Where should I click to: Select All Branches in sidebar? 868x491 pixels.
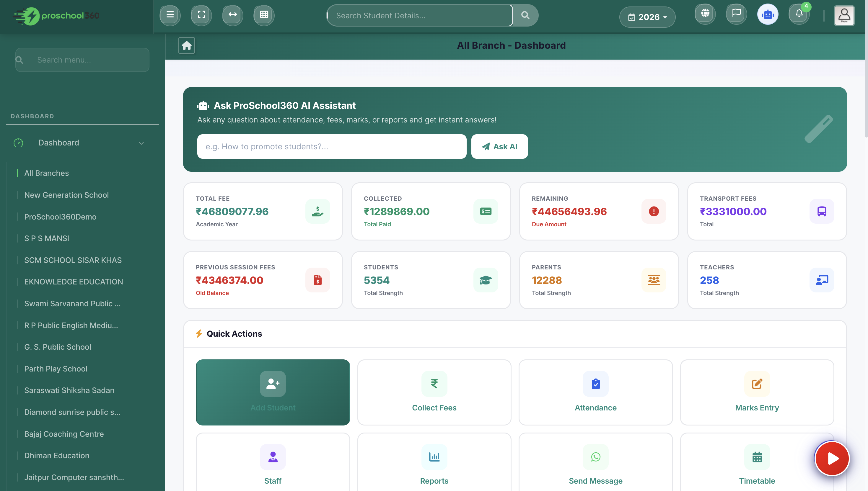pyautogui.click(x=46, y=173)
